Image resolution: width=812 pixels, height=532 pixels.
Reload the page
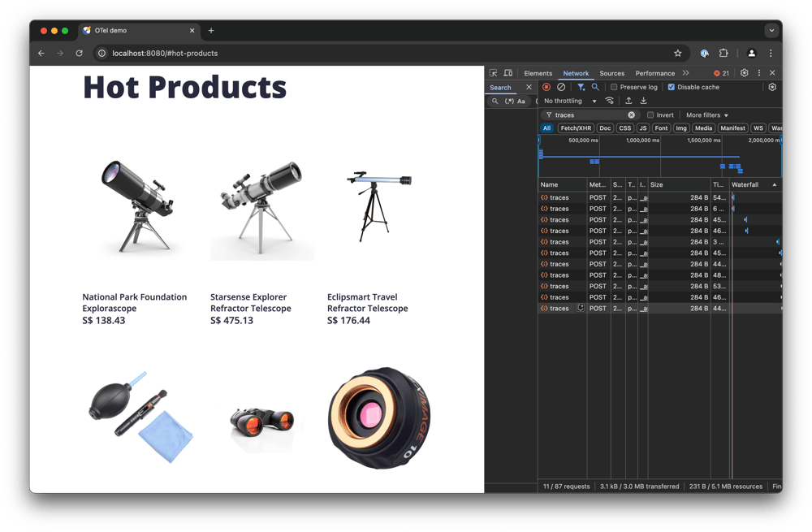pos(80,53)
